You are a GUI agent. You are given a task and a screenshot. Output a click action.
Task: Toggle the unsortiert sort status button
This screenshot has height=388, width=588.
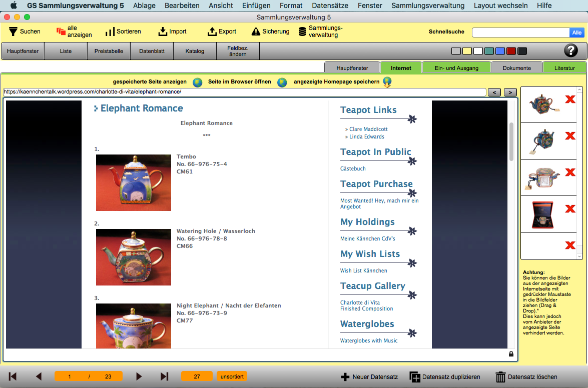pos(232,376)
